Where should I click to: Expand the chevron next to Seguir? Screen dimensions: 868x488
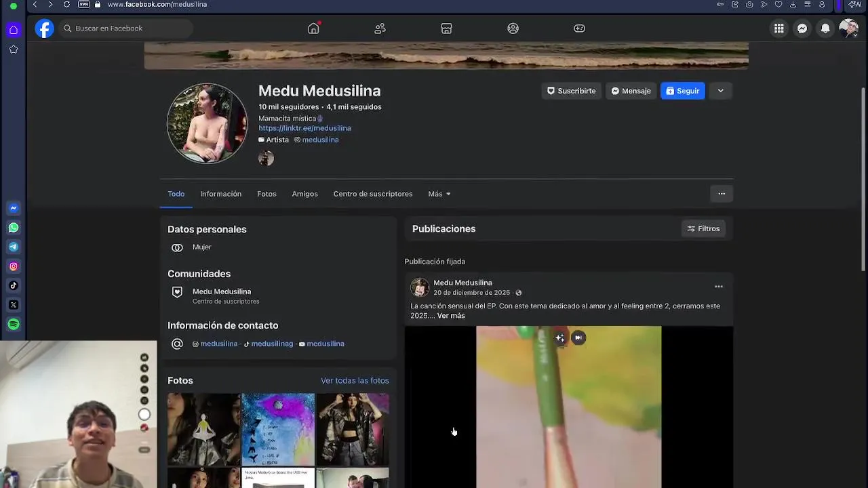(720, 91)
